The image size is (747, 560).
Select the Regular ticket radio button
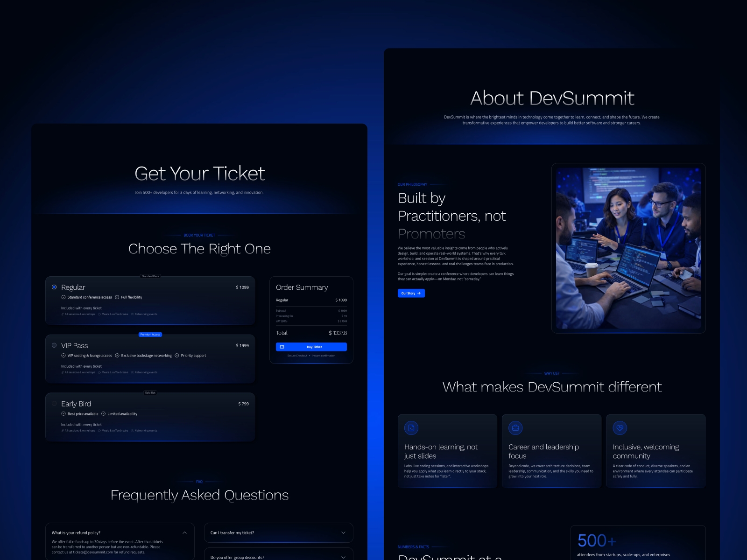point(54,287)
